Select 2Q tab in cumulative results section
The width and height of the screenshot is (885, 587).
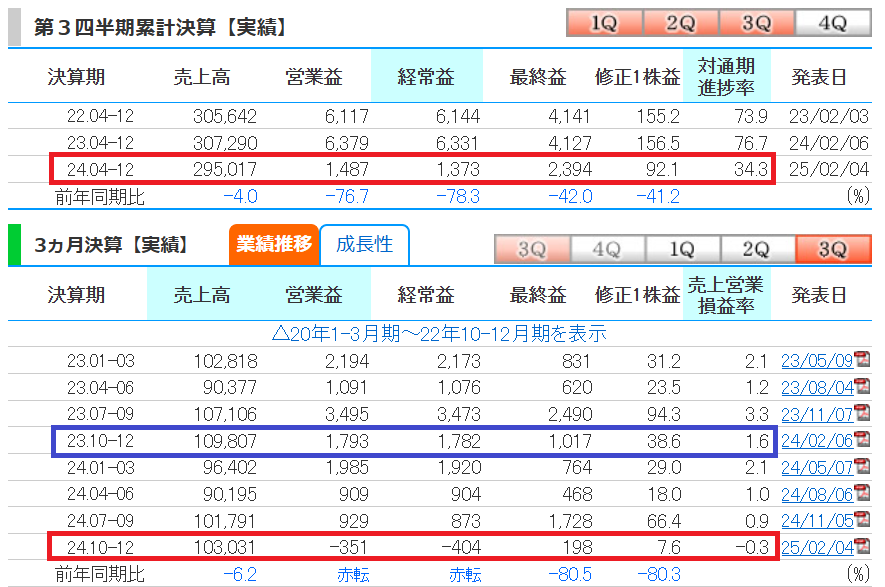pos(681,23)
